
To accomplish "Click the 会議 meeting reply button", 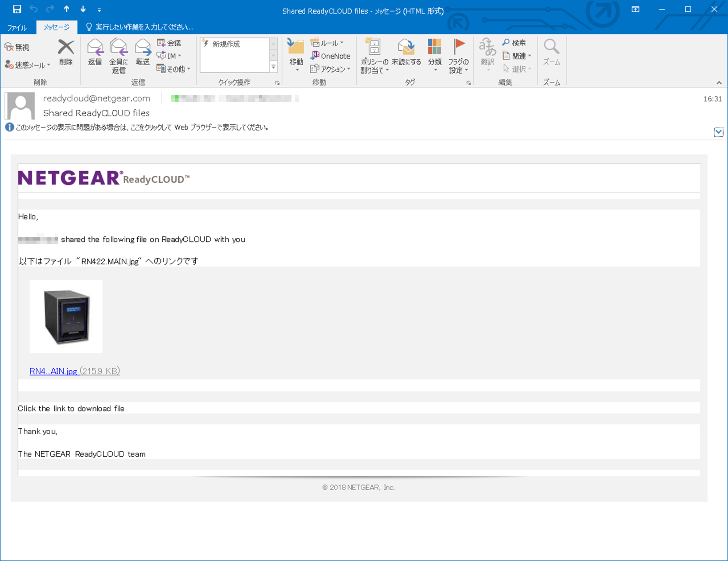I will point(169,43).
